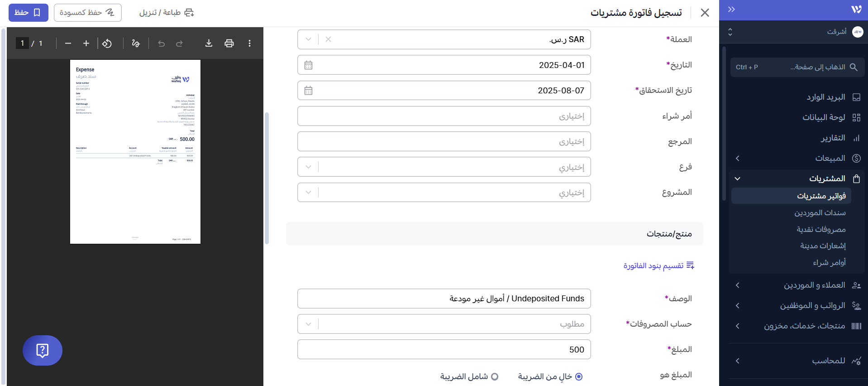Open the expense account 'مطلوب' dropdown
This screenshot has height=386, width=868.
308,324
